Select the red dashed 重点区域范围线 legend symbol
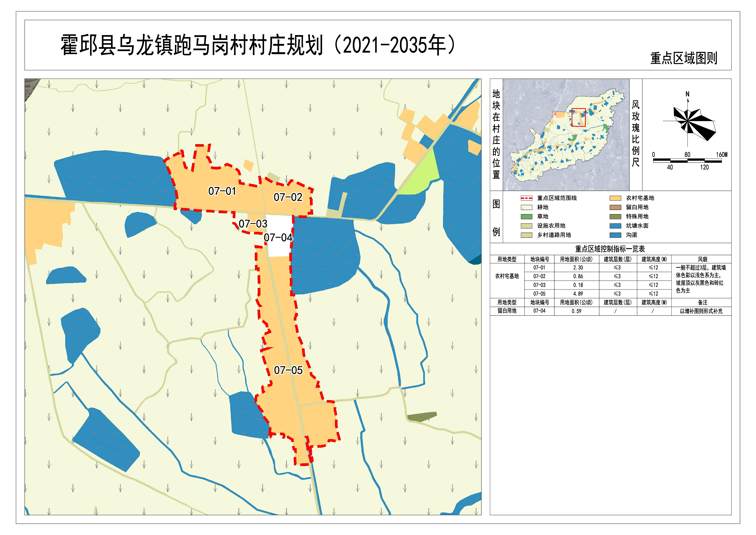The width and height of the screenshot is (756, 535). coord(527,198)
